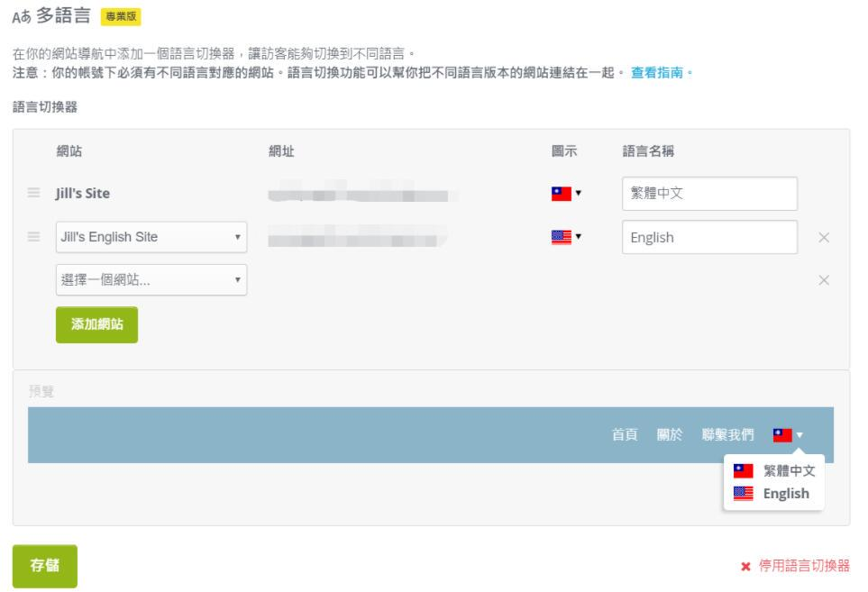Remove the empty 選擇一個網站 row

pyautogui.click(x=823, y=280)
